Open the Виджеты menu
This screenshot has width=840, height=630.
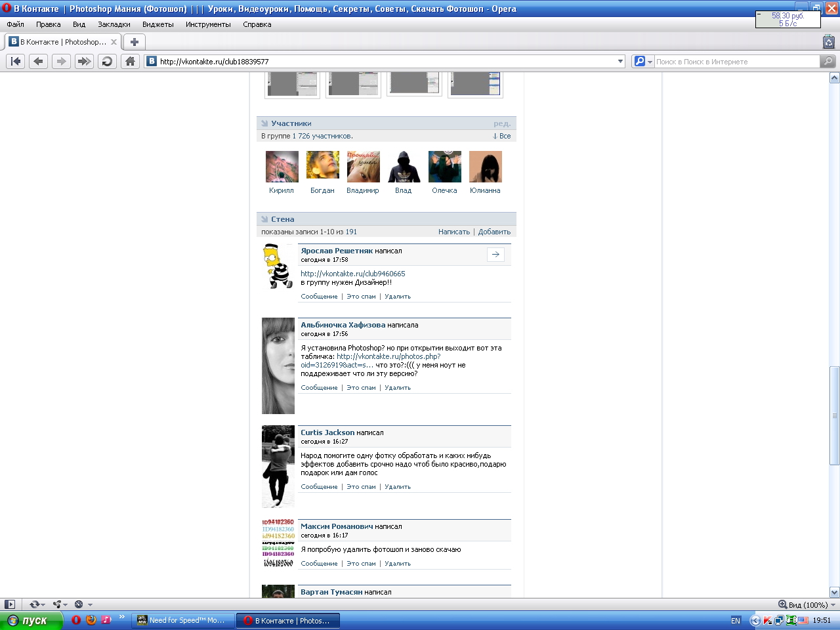(158, 24)
